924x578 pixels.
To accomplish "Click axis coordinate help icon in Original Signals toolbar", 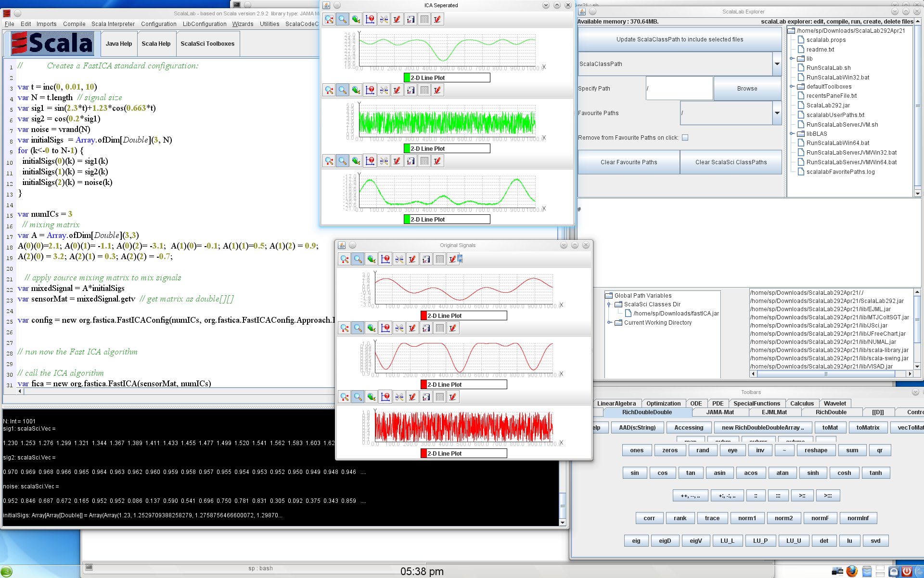I will [385, 259].
